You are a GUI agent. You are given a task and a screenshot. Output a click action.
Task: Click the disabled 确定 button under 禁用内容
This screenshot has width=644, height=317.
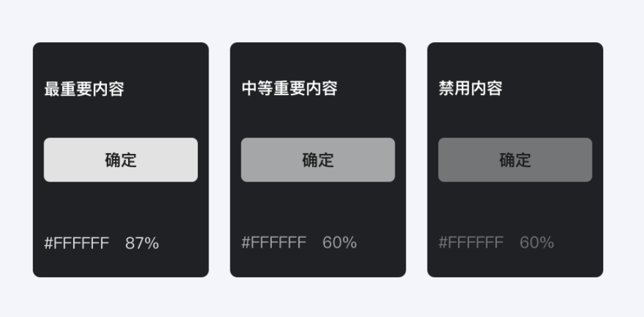(x=515, y=160)
